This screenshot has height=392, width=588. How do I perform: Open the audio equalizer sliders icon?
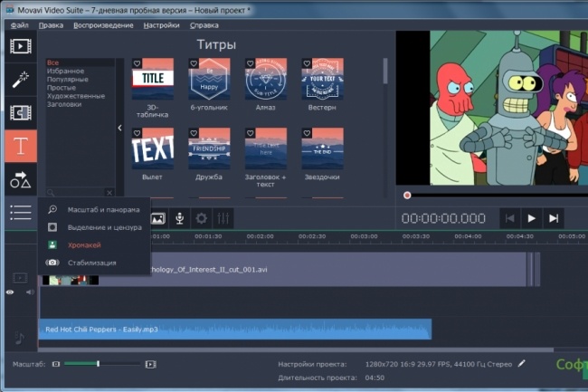(x=223, y=218)
